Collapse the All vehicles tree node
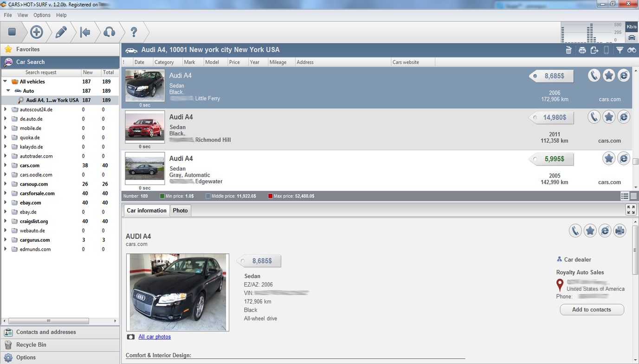639x364 pixels. (5, 82)
